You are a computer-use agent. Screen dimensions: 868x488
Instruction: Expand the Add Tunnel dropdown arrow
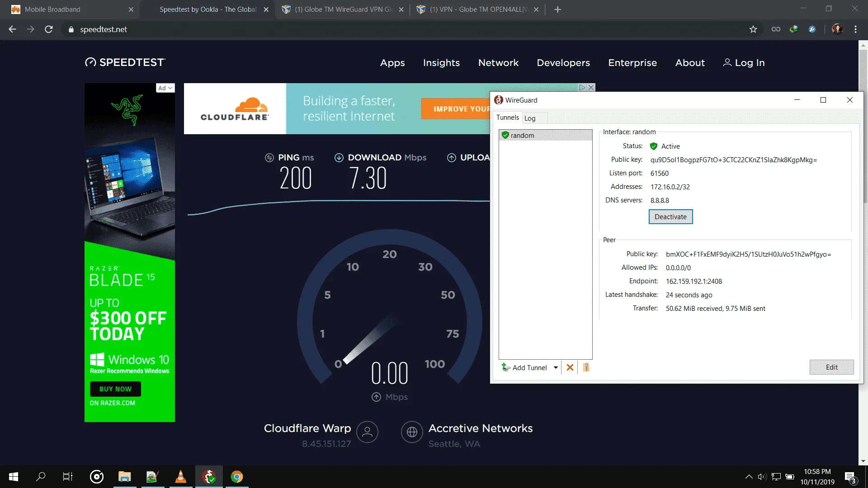tap(556, 368)
